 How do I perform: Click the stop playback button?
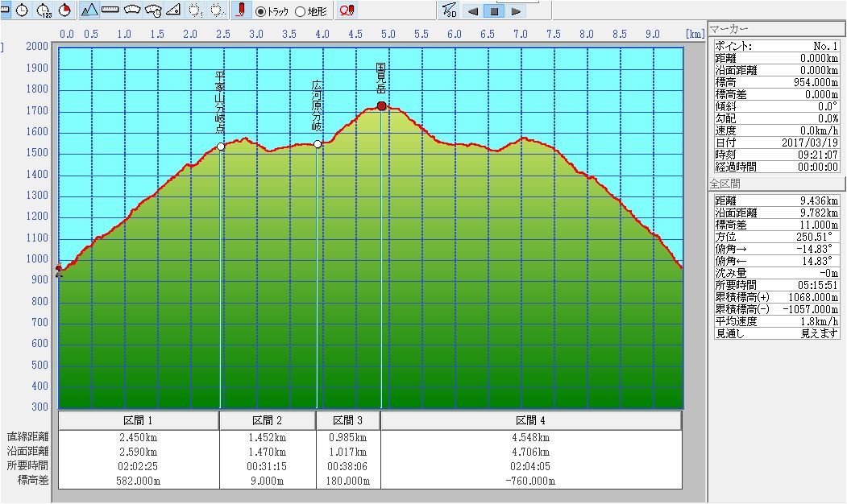(494, 11)
